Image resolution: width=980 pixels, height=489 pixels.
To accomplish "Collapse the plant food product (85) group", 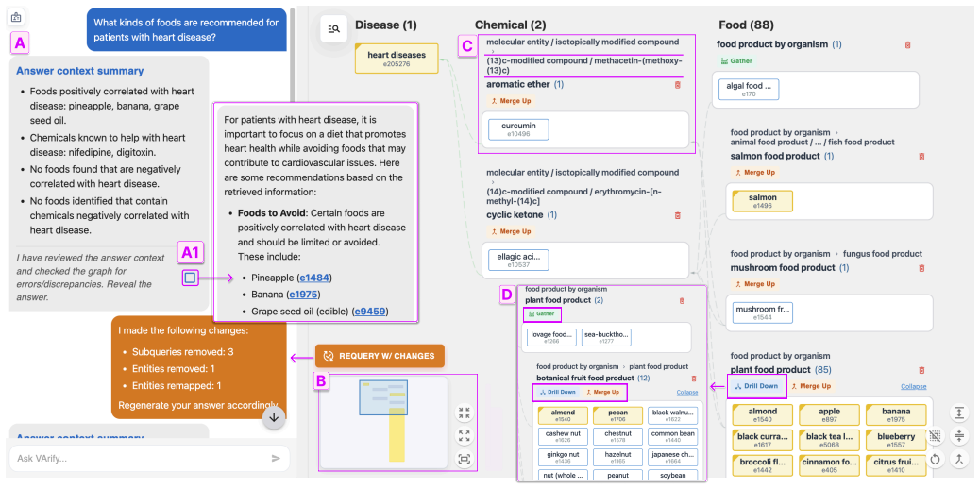I will pos(914,386).
